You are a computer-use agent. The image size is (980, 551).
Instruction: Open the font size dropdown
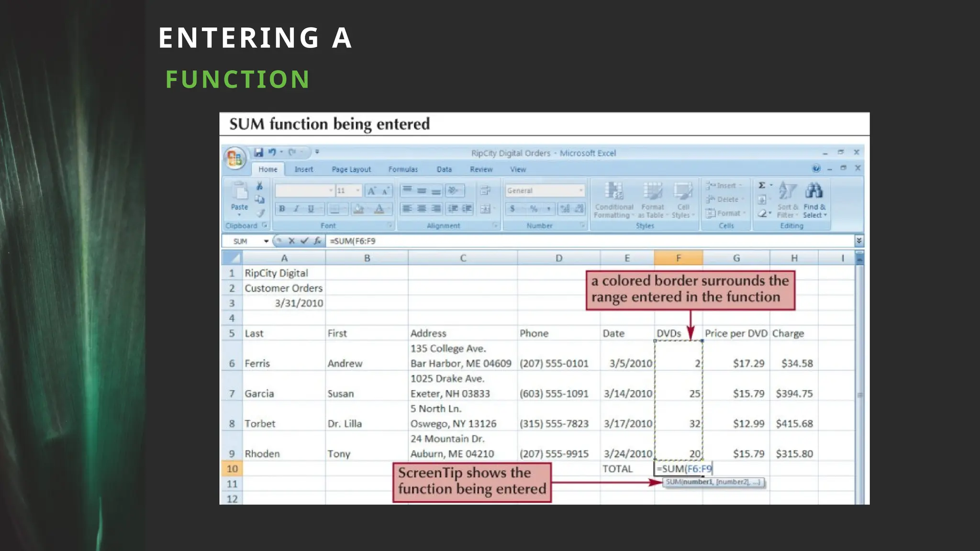tap(357, 190)
